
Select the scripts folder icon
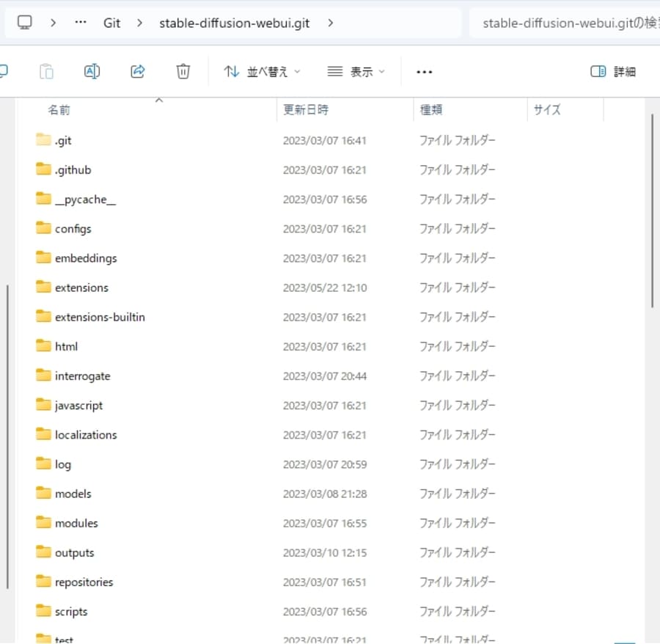point(43,611)
